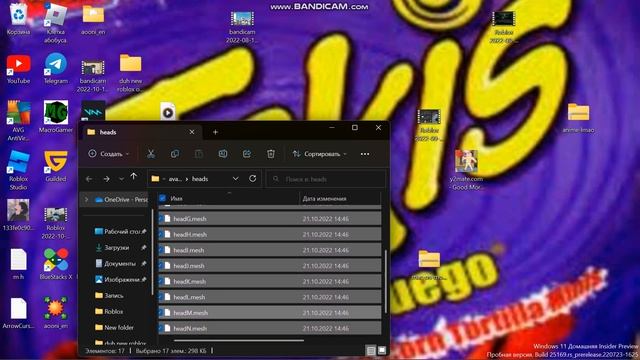The image size is (640, 360).
Task: Open the BlueStacks X desktop shortcut
Action: pos(56,264)
